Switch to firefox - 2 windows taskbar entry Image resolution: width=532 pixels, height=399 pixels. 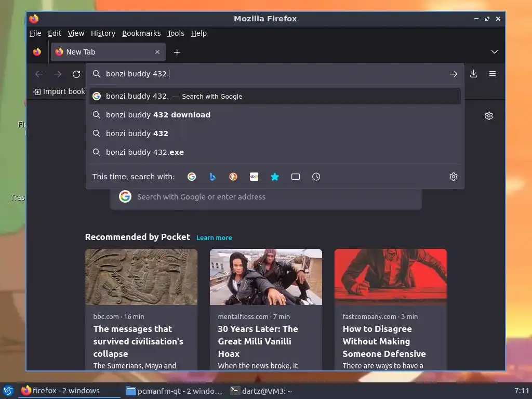point(69,391)
